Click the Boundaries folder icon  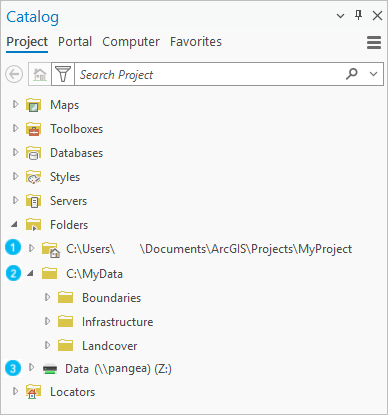point(65,297)
